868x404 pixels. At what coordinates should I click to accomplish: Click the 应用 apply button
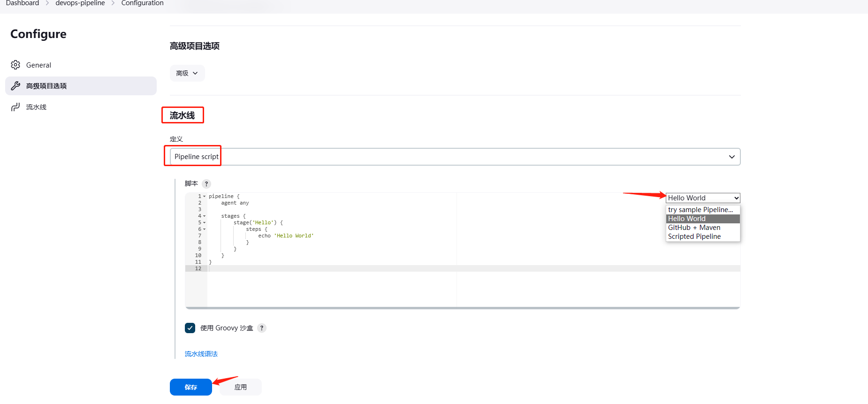tap(240, 387)
